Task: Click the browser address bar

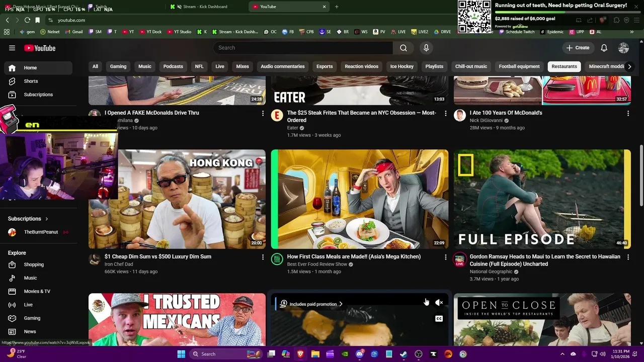Action: (x=252, y=20)
